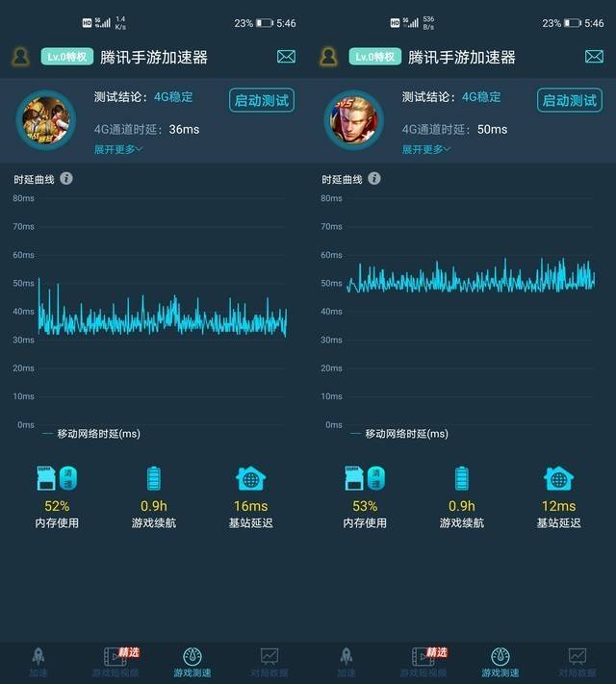This screenshot has height=684, width=616.
Task: Tap 12ms 基站延迟 value
Action: 558,506
